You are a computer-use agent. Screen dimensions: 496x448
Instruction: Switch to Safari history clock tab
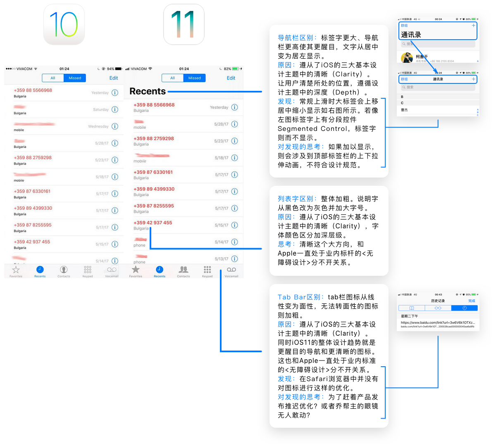[x=465, y=308]
